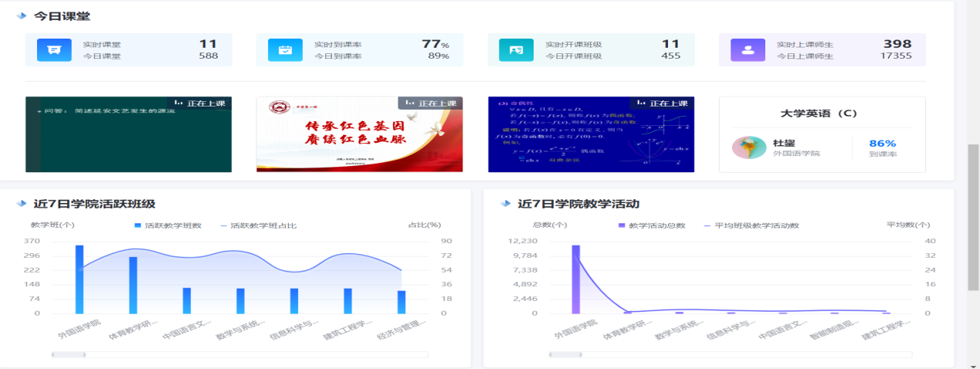Open the 传承红色基因 classroom thumbnail
The width and height of the screenshot is (980, 369).
(359, 134)
